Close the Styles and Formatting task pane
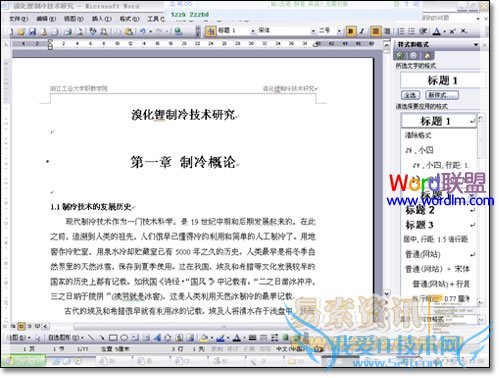The height and width of the screenshot is (378, 500). coord(485,45)
